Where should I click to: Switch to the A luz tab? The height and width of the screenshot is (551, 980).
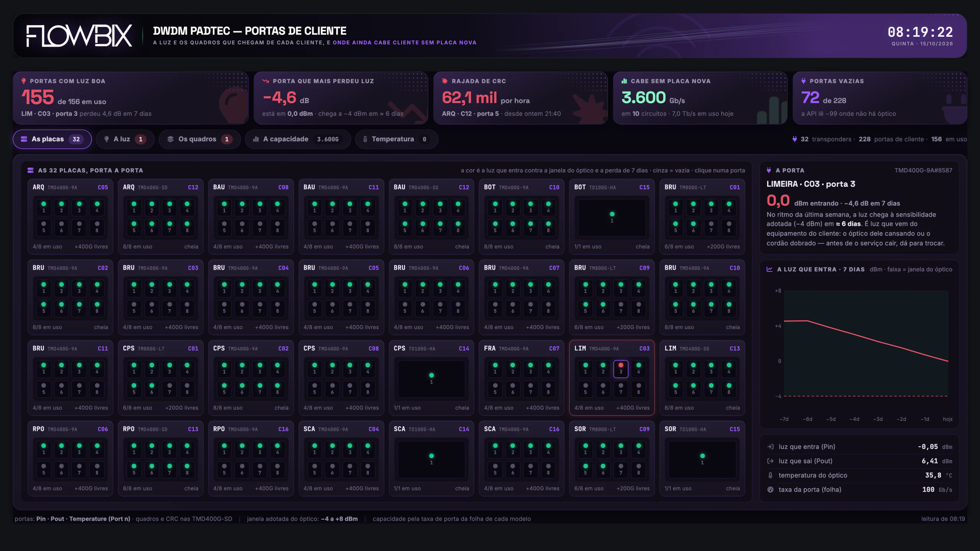pos(125,139)
